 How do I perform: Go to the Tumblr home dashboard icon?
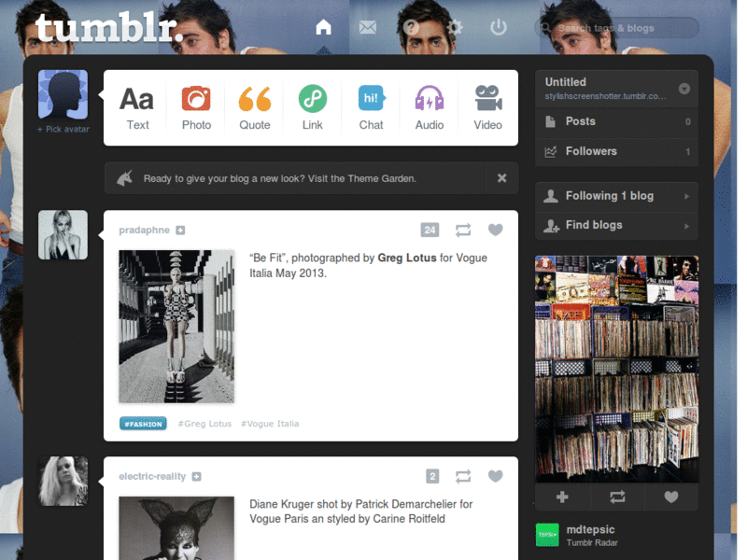(x=323, y=27)
